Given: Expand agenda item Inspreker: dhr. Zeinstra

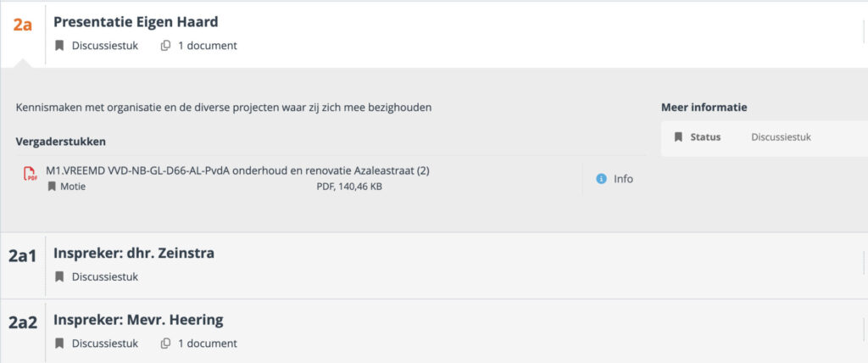Looking at the screenshot, I should pyautogui.click(x=134, y=253).
